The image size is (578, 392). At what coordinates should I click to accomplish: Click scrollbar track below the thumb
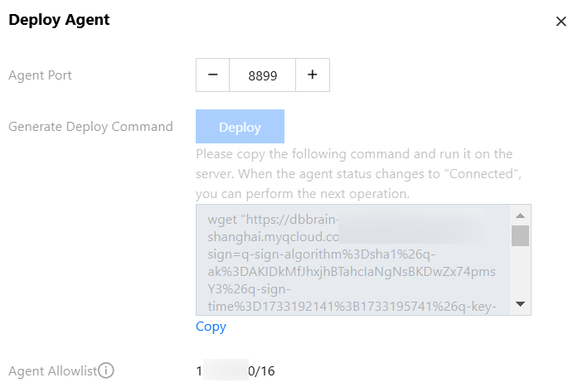click(520, 273)
